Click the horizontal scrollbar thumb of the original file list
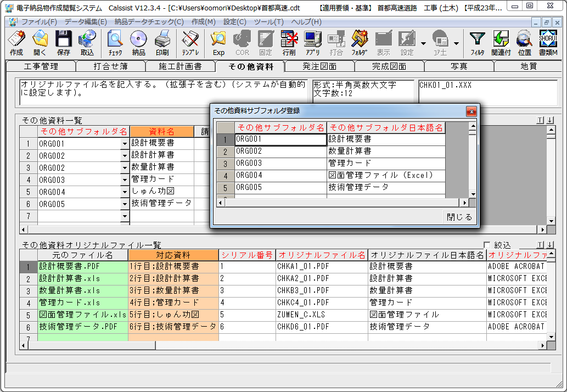Screen dimensions: 567x392 pyautogui.click(x=93, y=346)
